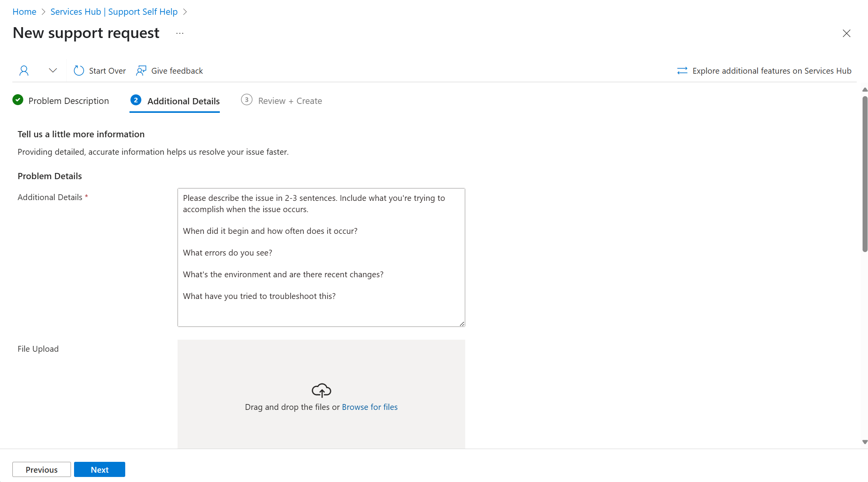The width and height of the screenshot is (868, 482).
Task: Click the Previous button
Action: (x=41, y=469)
